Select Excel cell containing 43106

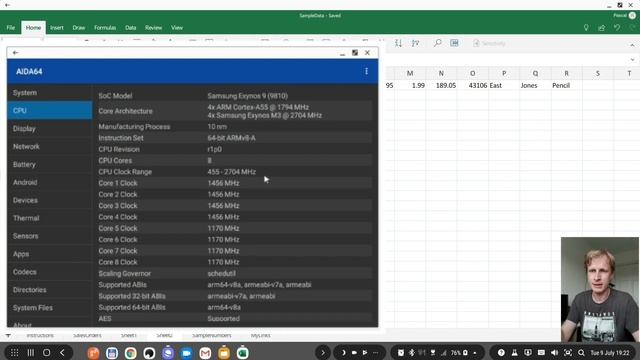click(x=472, y=85)
